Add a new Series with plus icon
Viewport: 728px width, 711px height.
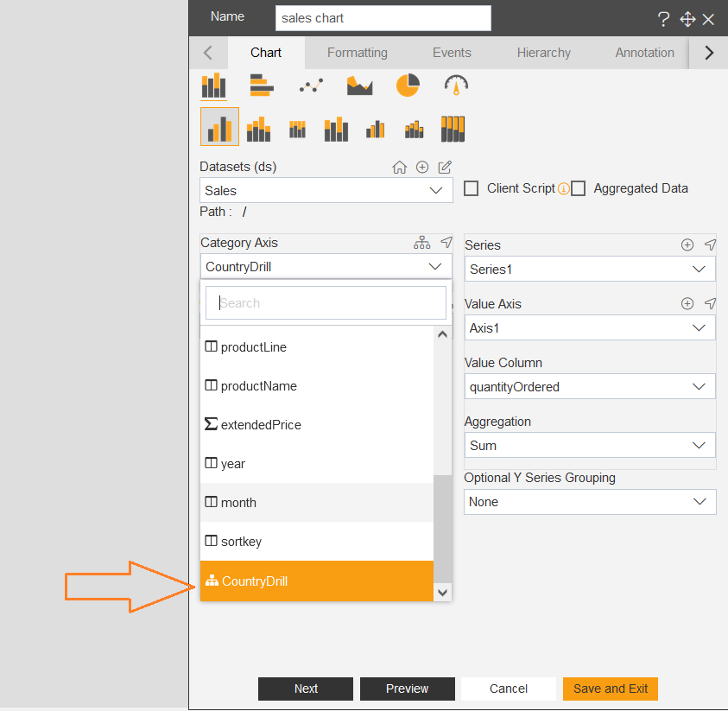[687, 244]
